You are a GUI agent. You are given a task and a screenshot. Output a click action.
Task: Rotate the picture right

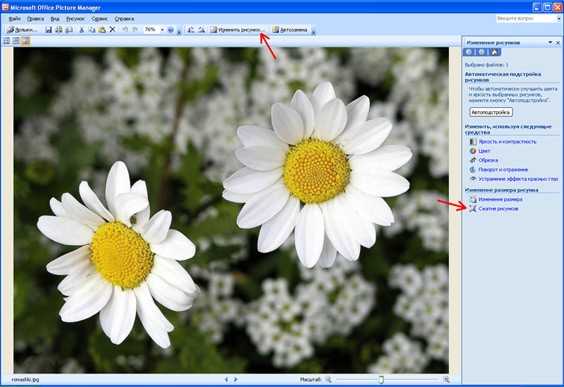201,30
